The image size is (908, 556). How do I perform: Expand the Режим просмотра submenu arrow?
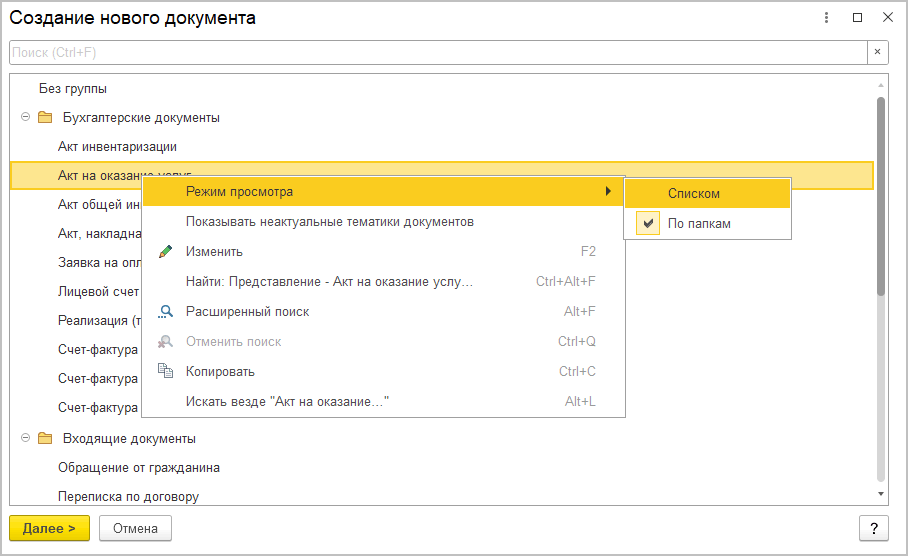click(608, 191)
